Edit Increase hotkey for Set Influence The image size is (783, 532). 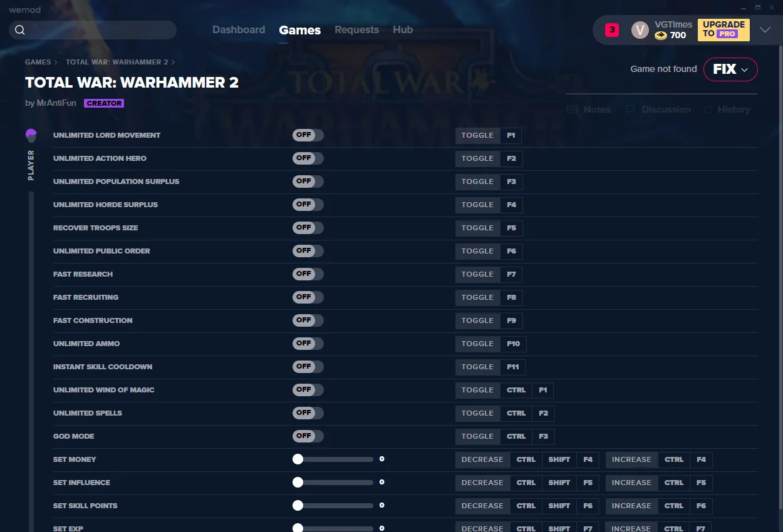pyautogui.click(x=659, y=483)
